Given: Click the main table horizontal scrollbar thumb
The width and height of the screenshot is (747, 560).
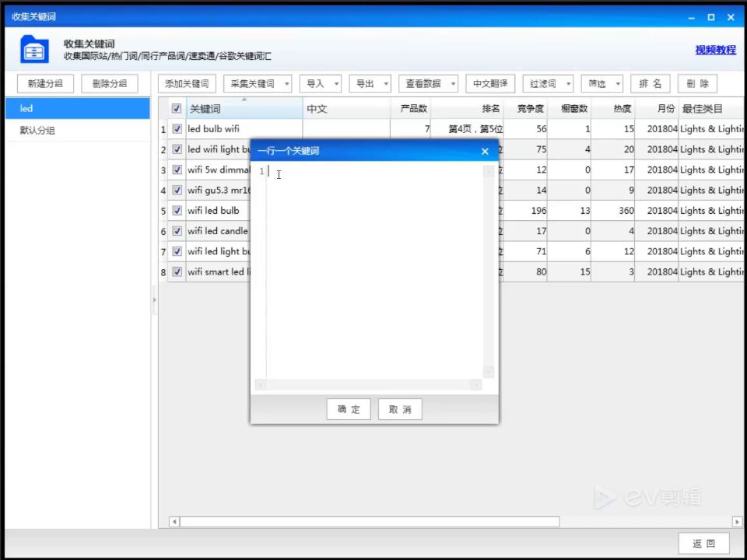Looking at the screenshot, I should click(370, 522).
